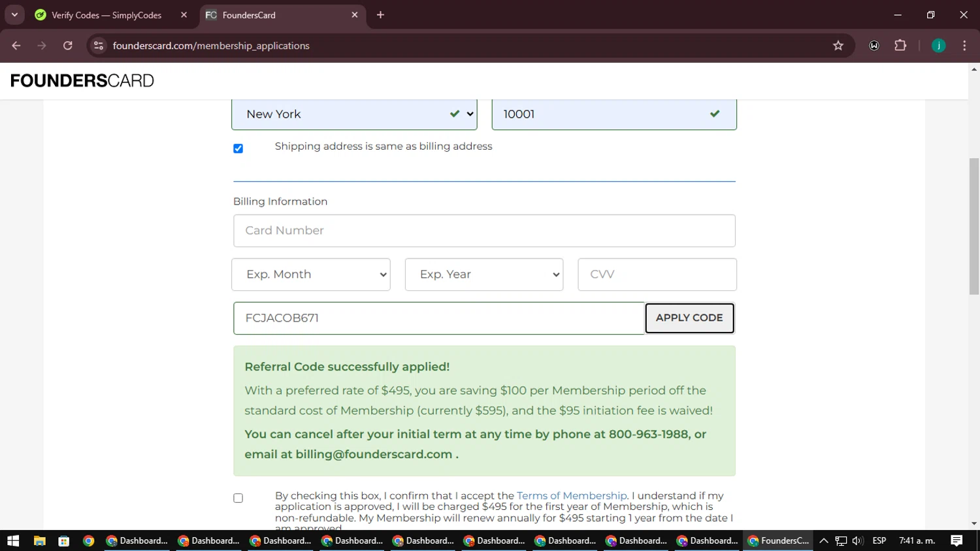Select the FoundersC... taskbar window

[778, 541]
